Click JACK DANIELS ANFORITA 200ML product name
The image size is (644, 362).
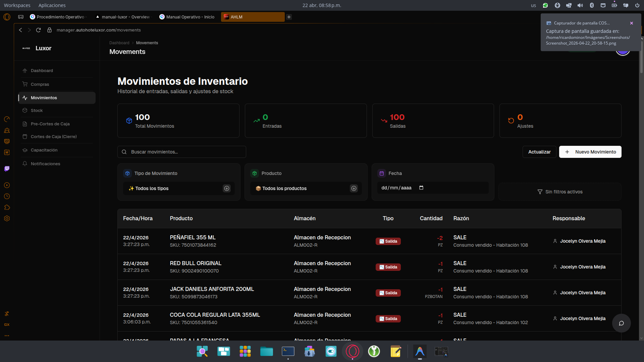(212, 289)
